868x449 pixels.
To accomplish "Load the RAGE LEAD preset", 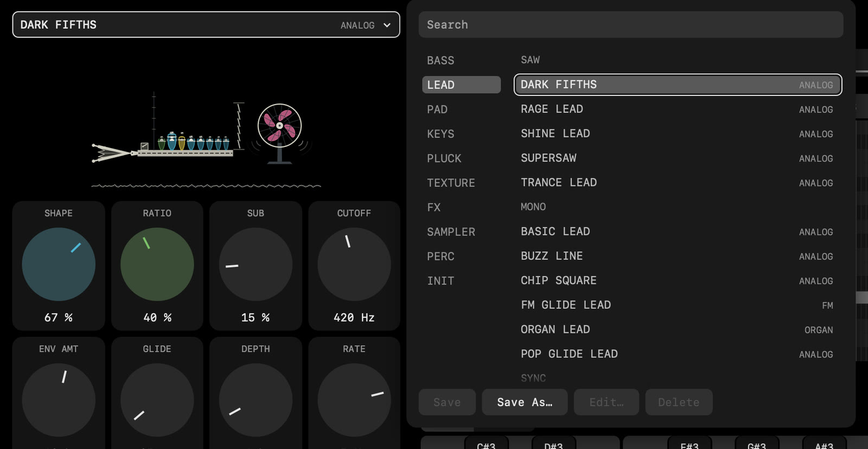I will tap(678, 109).
